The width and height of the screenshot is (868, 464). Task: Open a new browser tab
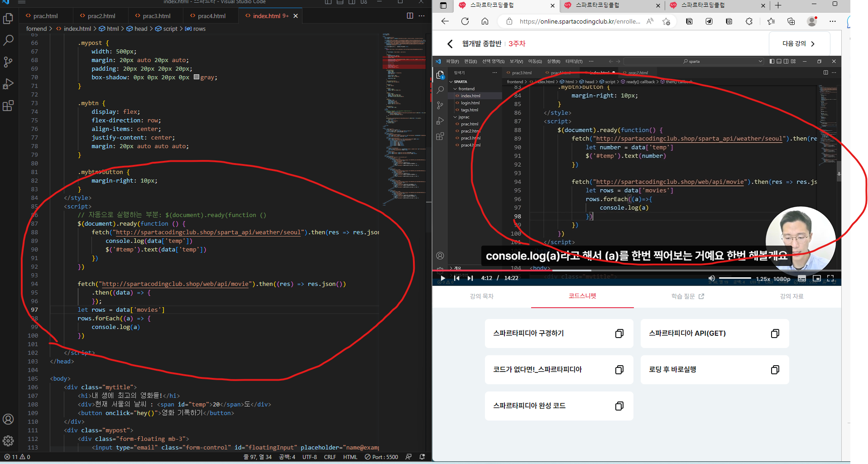[x=778, y=5]
